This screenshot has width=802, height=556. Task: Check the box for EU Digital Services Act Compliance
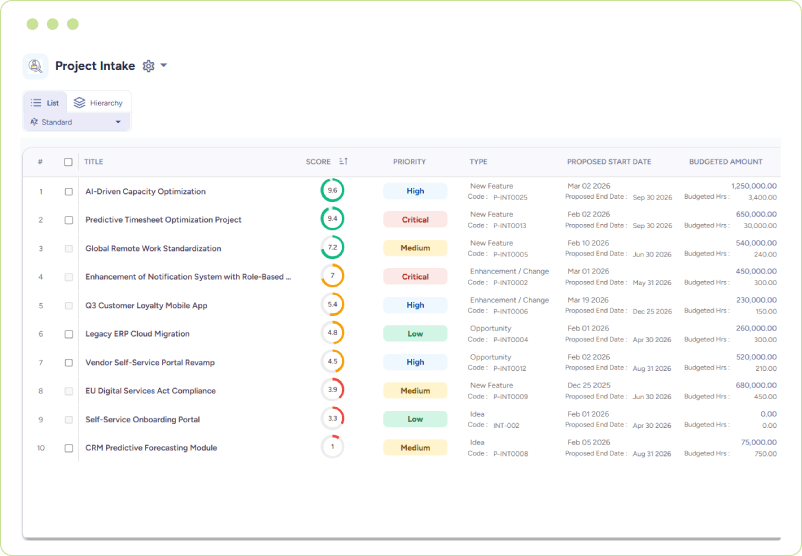69,391
